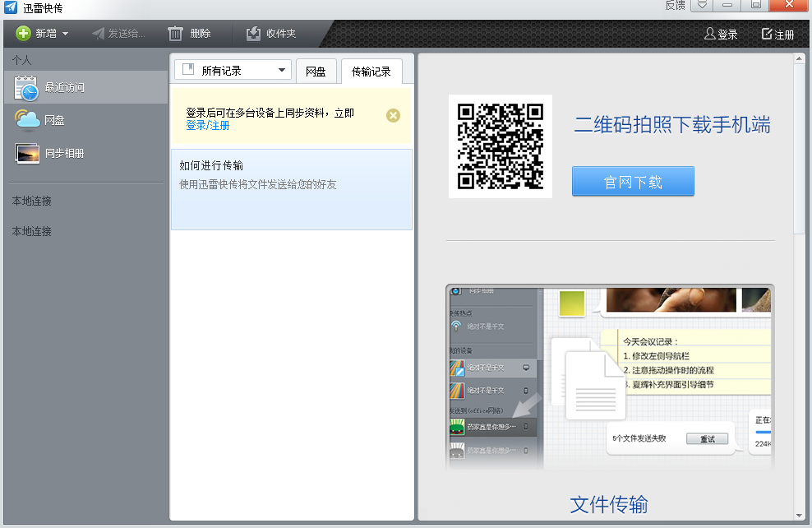Switch to the 网盘 tab
The width and height of the screenshot is (812, 528).
pyautogui.click(x=316, y=72)
